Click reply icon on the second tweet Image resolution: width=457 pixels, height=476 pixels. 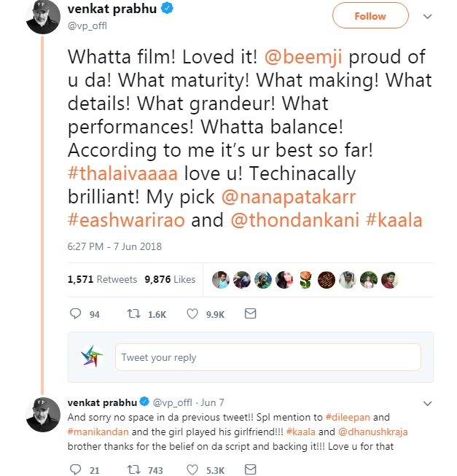coord(76,470)
